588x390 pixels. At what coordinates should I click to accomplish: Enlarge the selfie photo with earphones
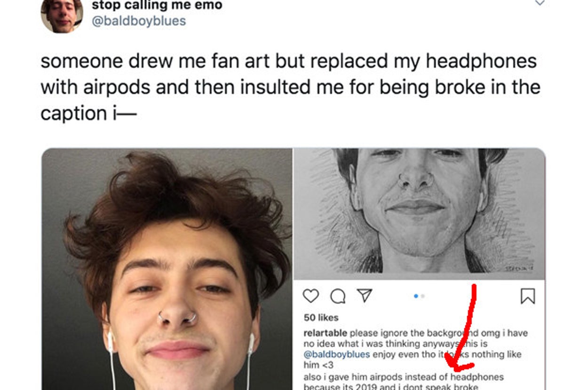click(x=167, y=269)
